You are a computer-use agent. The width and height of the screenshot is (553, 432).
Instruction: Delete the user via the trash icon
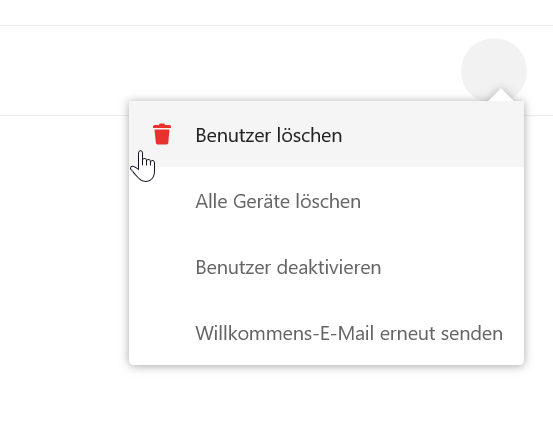[162, 134]
